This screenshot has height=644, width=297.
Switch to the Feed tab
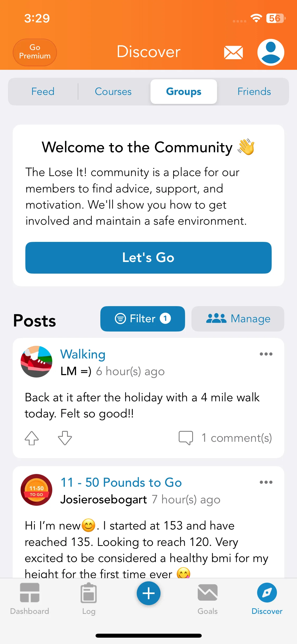click(x=43, y=91)
